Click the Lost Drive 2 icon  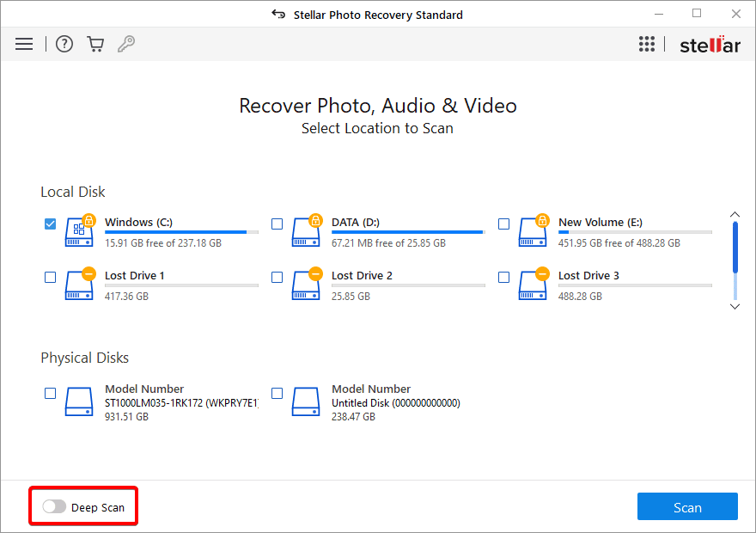(x=306, y=284)
